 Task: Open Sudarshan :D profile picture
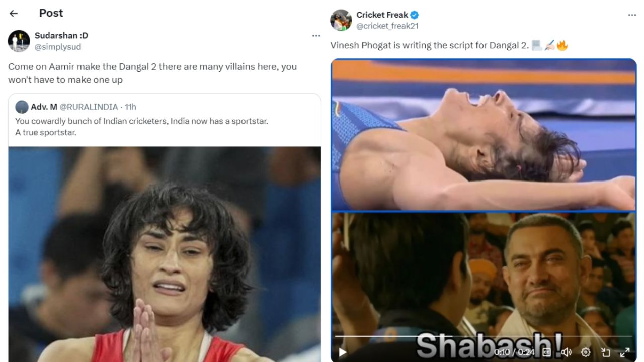point(19,41)
